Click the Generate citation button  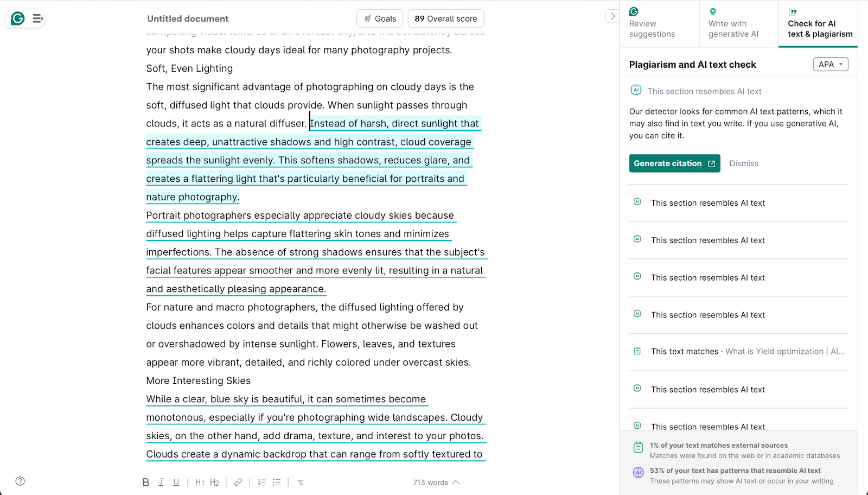click(x=674, y=163)
